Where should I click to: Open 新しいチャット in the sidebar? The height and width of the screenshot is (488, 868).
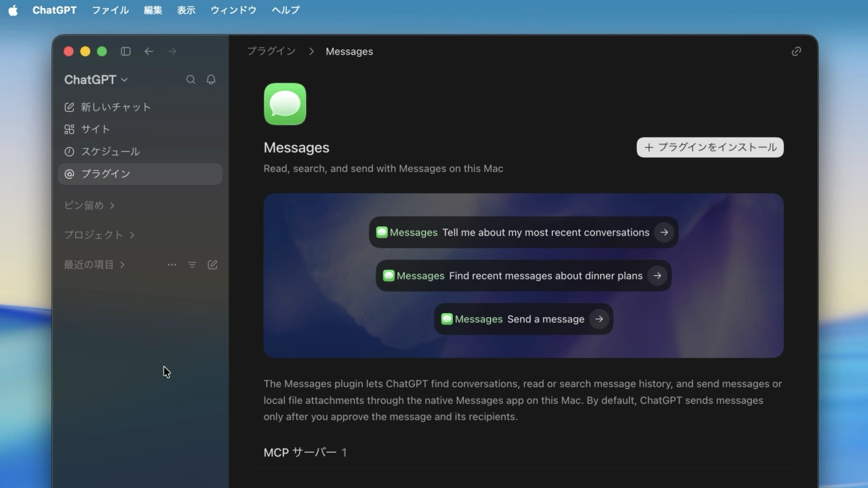pyautogui.click(x=140, y=107)
